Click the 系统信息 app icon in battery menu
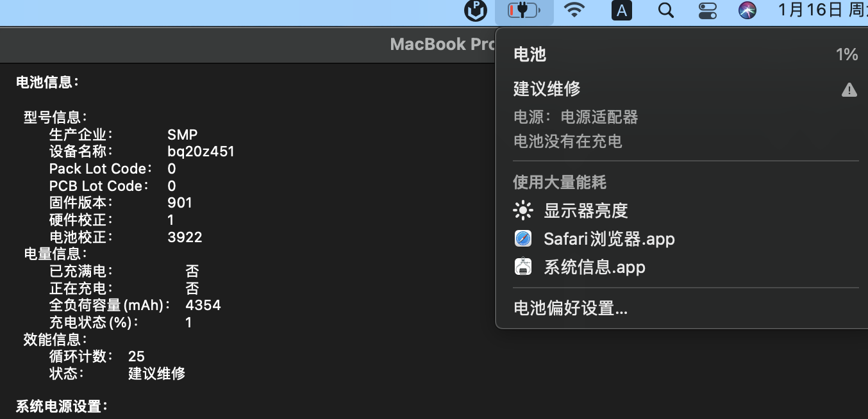 (x=523, y=267)
